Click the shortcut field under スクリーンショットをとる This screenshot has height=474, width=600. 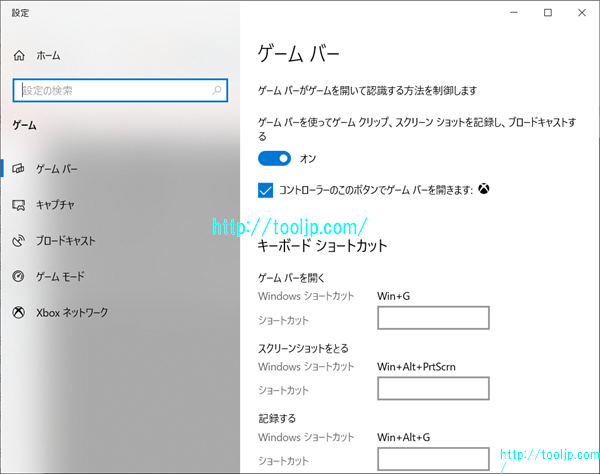tap(433, 388)
